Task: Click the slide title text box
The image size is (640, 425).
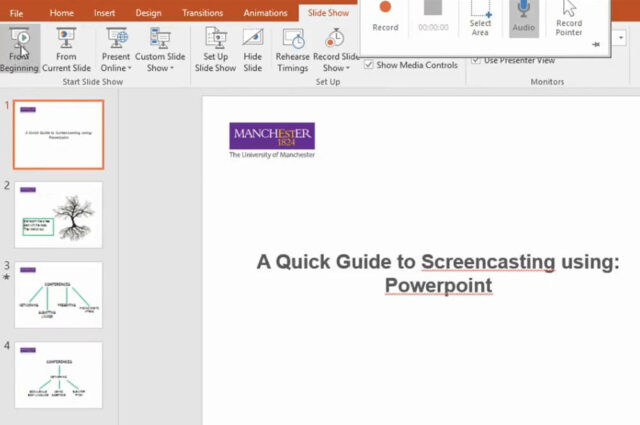Action: pyautogui.click(x=438, y=273)
